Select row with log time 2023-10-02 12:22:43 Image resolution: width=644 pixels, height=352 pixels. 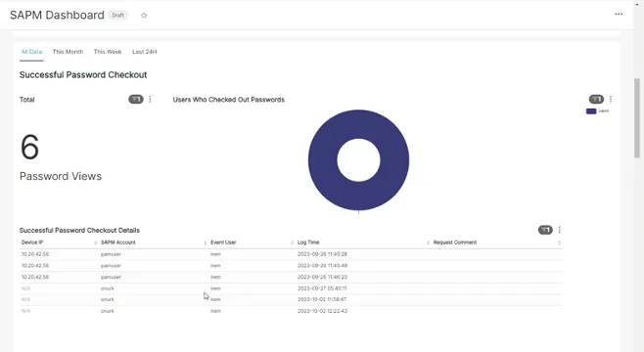pyautogui.click(x=291, y=311)
